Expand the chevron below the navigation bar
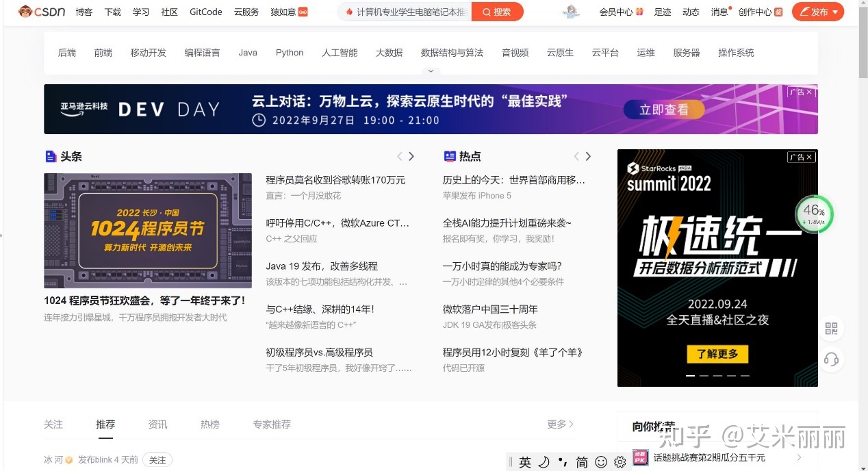868x471 pixels. [x=431, y=71]
